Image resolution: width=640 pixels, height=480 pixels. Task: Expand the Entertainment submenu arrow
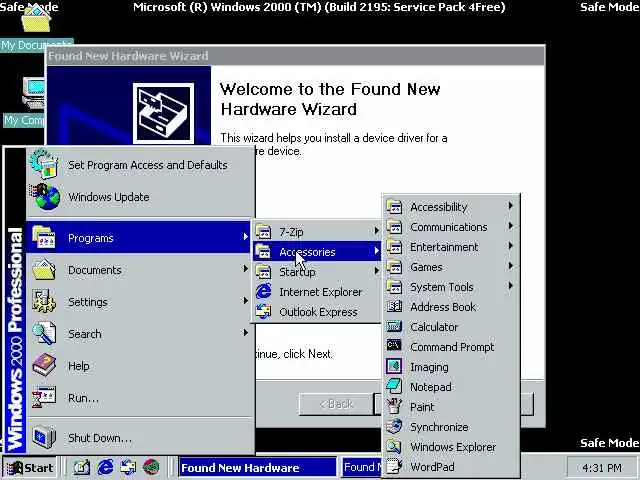[510, 246]
